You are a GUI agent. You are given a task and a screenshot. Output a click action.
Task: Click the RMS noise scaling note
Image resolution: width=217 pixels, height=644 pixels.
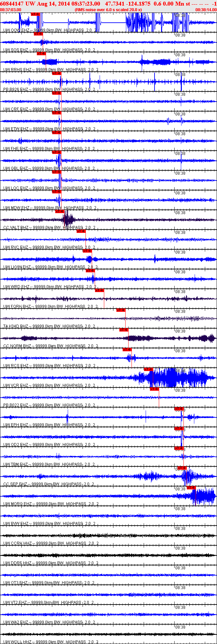tap(108, 10)
